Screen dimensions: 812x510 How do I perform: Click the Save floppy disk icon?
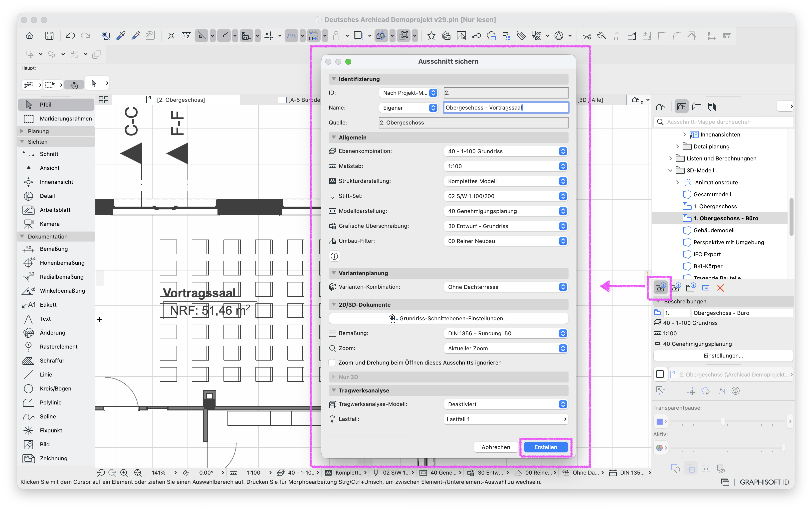click(49, 35)
